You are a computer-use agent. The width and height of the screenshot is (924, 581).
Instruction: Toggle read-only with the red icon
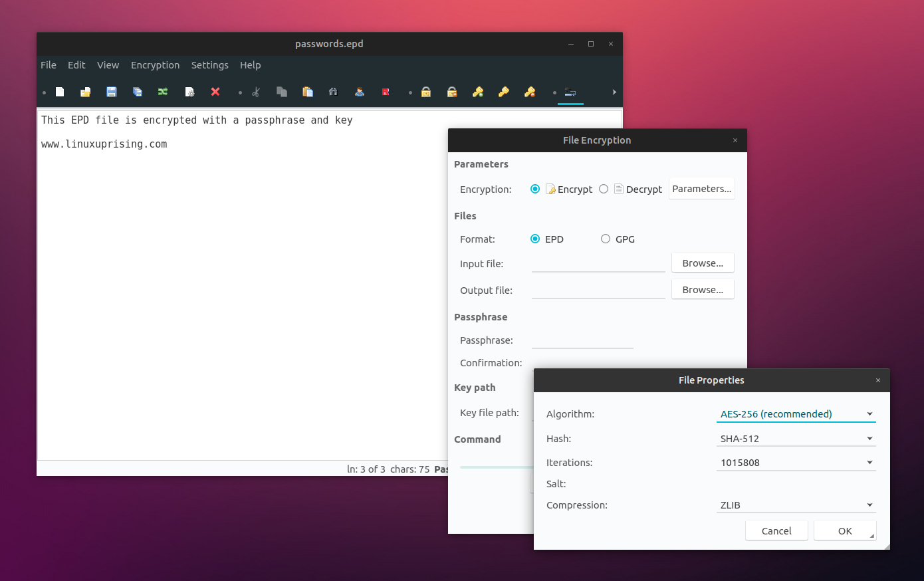386,92
